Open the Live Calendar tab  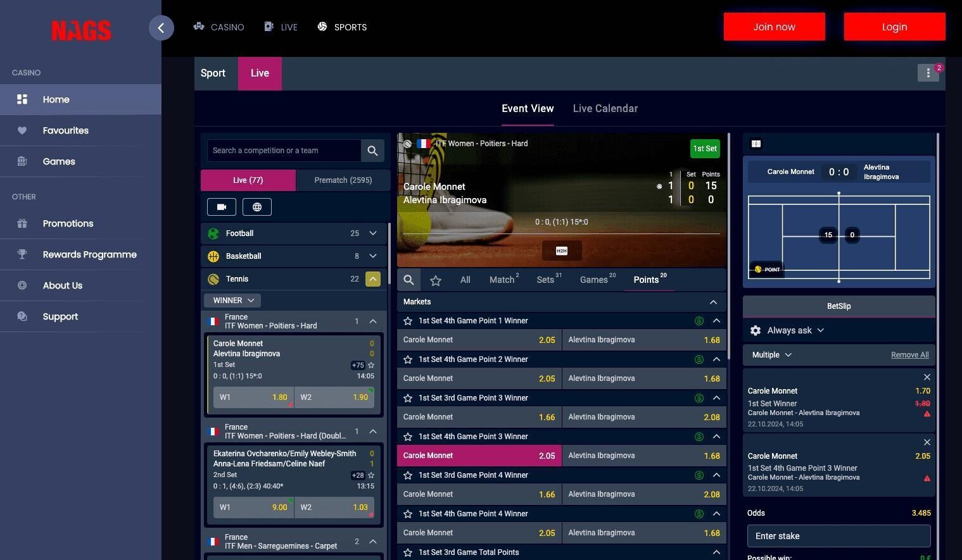click(x=605, y=109)
